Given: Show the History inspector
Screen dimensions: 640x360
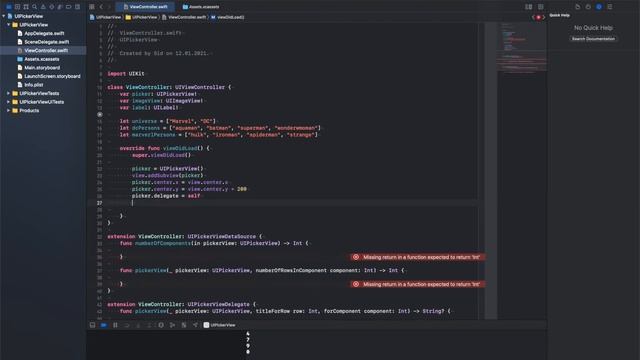Looking at the screenshot, I should pos(588,7).
